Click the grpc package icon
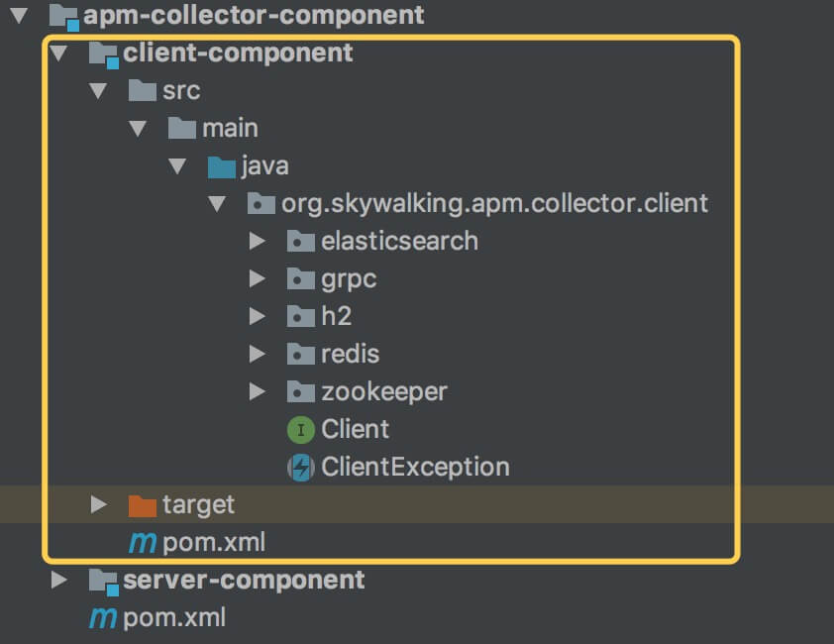Viewport: 834px width, 644px height. 301,279
